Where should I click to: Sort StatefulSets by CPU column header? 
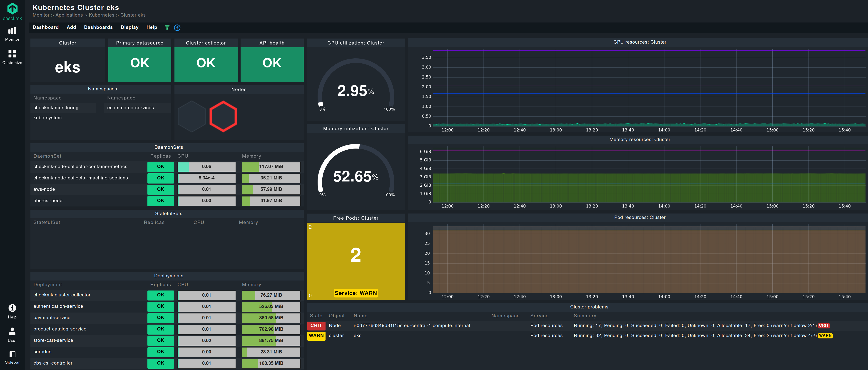coord(199,222)
